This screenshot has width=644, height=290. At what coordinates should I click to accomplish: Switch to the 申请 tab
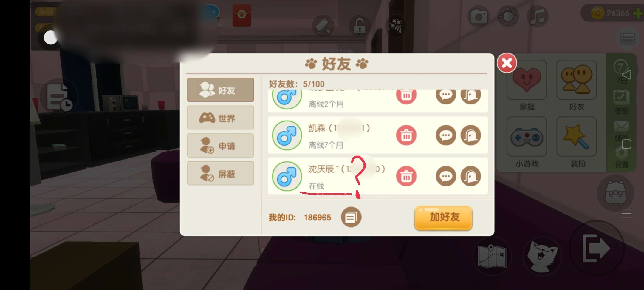click(221, 146)
